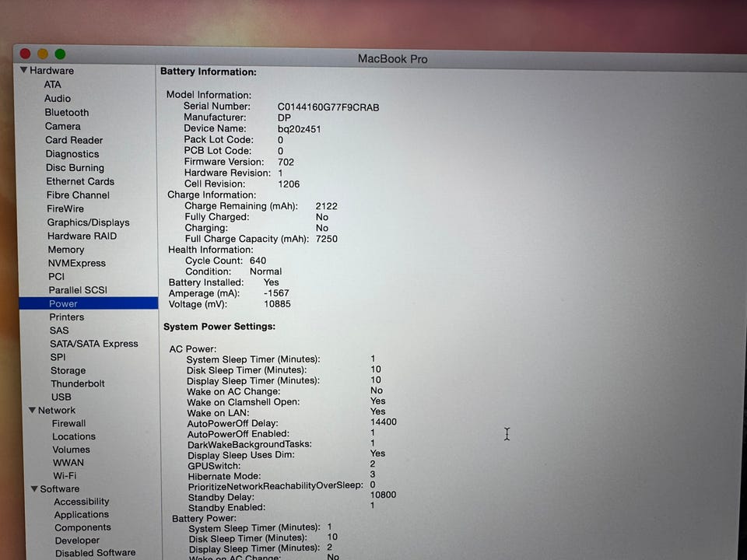Select Firewall under Network
The width and height of the screenshot is (747, 560).
[x=69, y=423]
